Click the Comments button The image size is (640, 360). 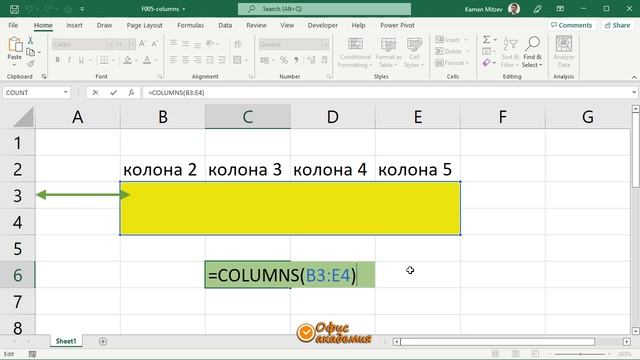571,25
